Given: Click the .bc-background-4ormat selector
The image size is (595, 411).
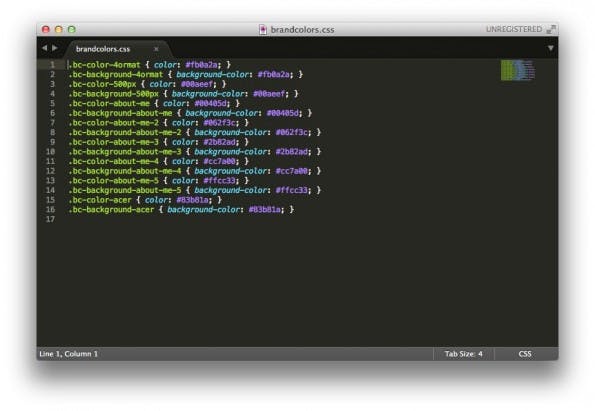Looking at the screenshot, I should click(x=116, y=75).
